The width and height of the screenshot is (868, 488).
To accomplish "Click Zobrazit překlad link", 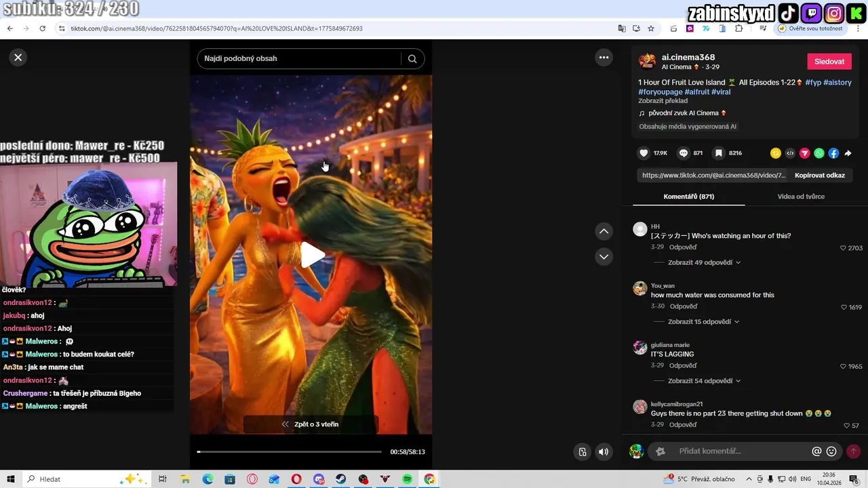I will pos(663,101).
